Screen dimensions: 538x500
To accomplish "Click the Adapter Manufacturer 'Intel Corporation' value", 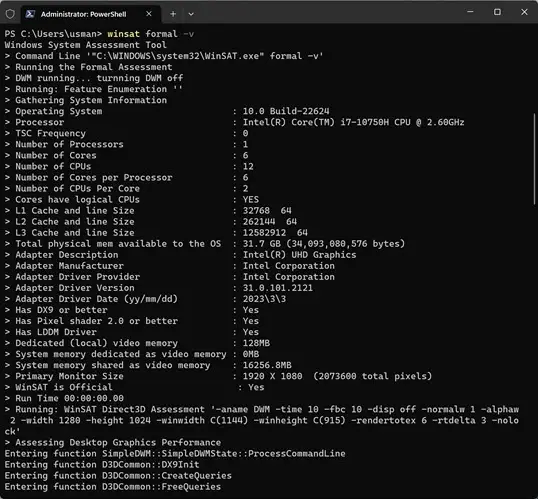I will pos(289,266).
